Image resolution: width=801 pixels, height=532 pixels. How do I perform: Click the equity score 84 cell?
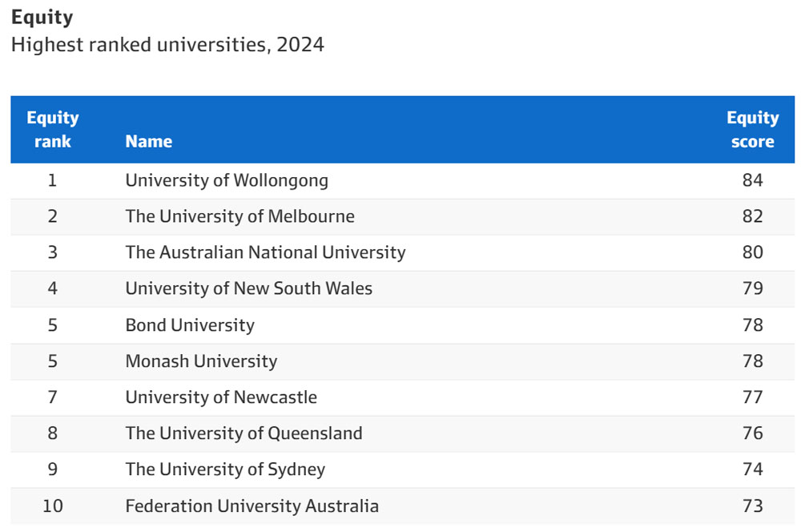coord(752,180)
